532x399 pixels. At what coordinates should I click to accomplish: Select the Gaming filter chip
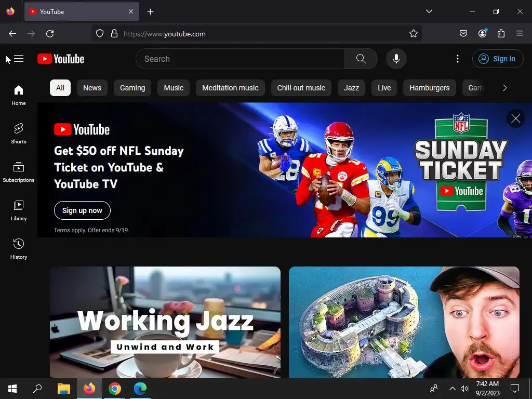(132, 88)
